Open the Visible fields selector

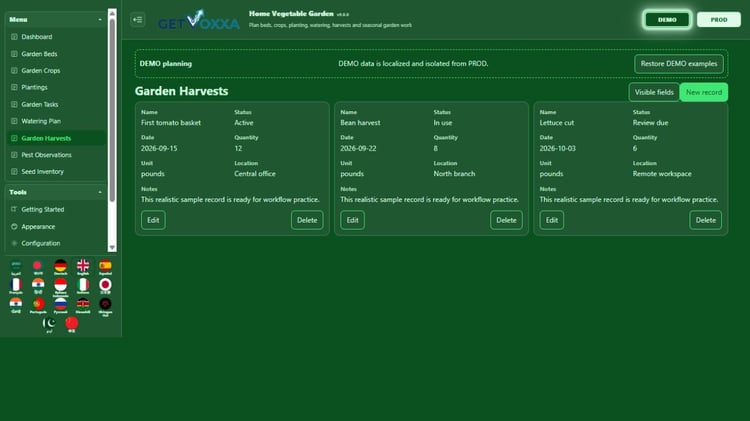pos(654,92)
